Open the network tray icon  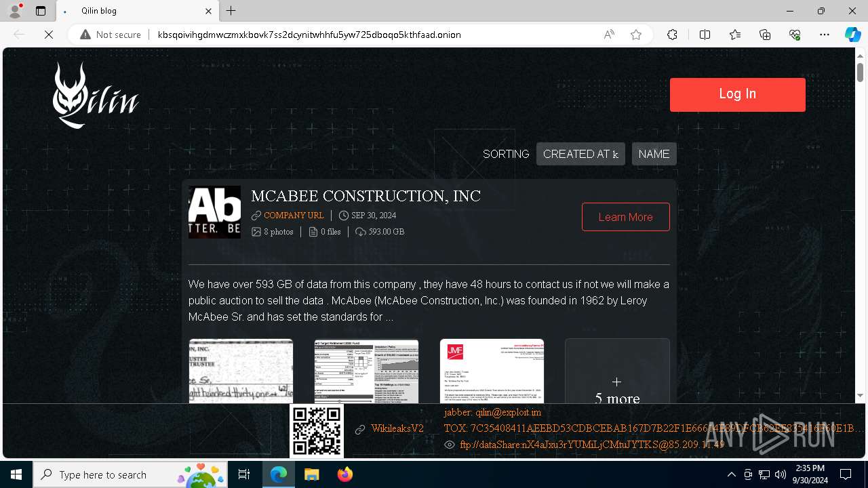pos(764,474)
